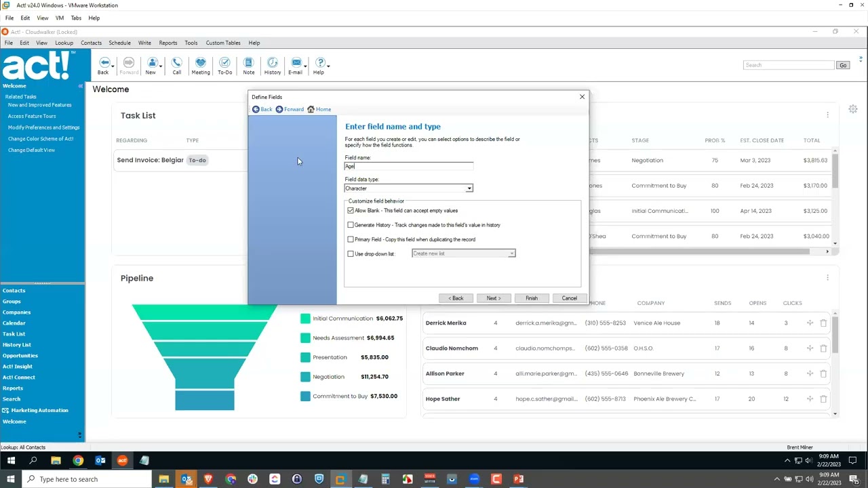
Task: Click the move icon for Derrick Merika
Action: 810,323
